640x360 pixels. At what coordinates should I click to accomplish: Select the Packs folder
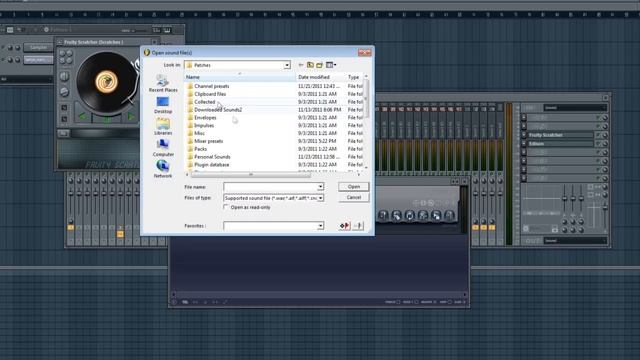pyautogui.click(x=200, y=149)
